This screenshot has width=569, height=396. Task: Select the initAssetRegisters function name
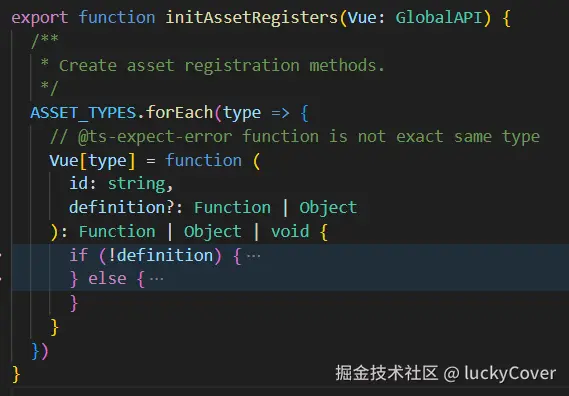point(251,17)
